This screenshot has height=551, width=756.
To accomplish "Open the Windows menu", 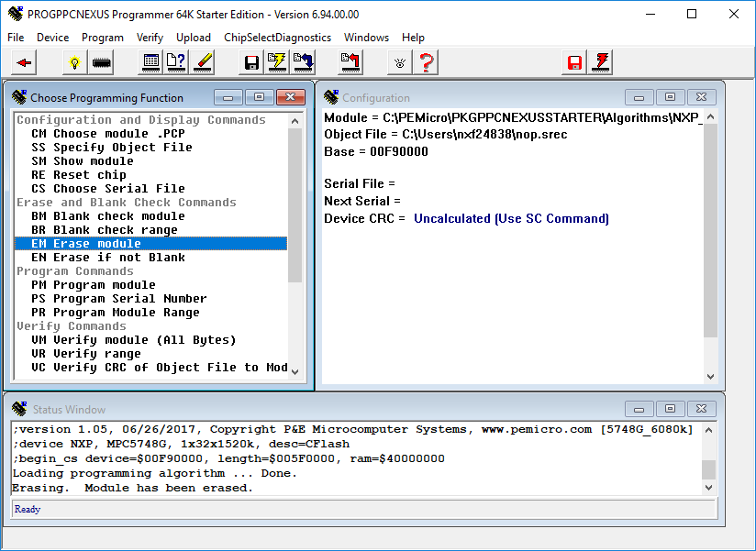I will [x=366, y=38].
